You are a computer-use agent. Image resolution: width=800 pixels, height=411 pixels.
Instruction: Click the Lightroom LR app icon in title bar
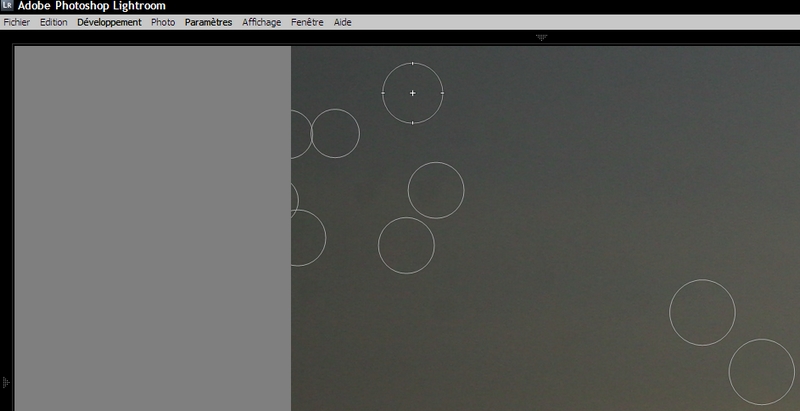click(x=7, y=6)
